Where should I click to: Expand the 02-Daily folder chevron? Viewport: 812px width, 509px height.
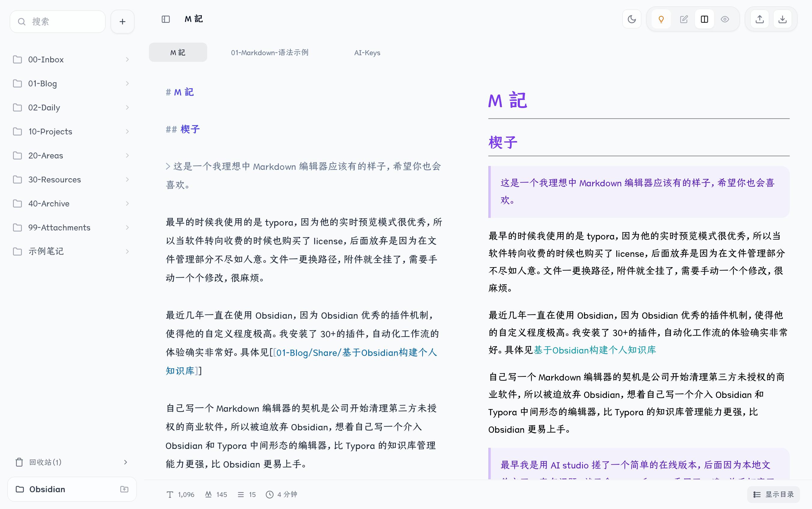(127, 107)
